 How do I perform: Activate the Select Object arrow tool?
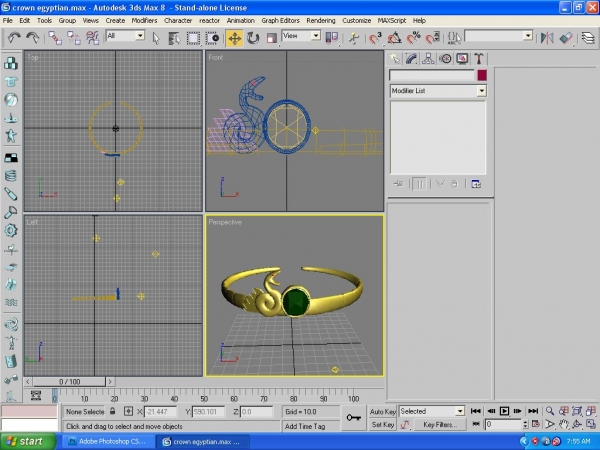point(156,38)
